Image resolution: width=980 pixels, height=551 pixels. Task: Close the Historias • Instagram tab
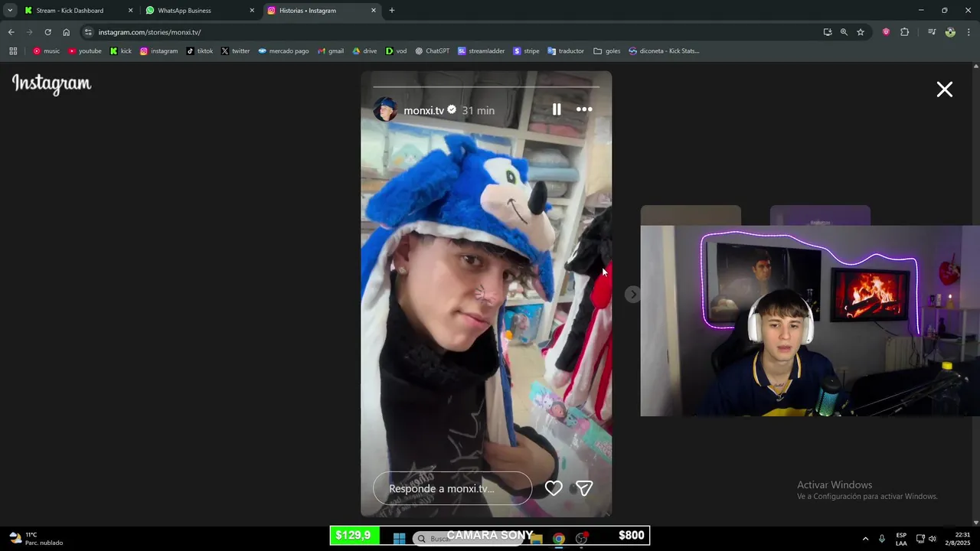coord(374,11)
